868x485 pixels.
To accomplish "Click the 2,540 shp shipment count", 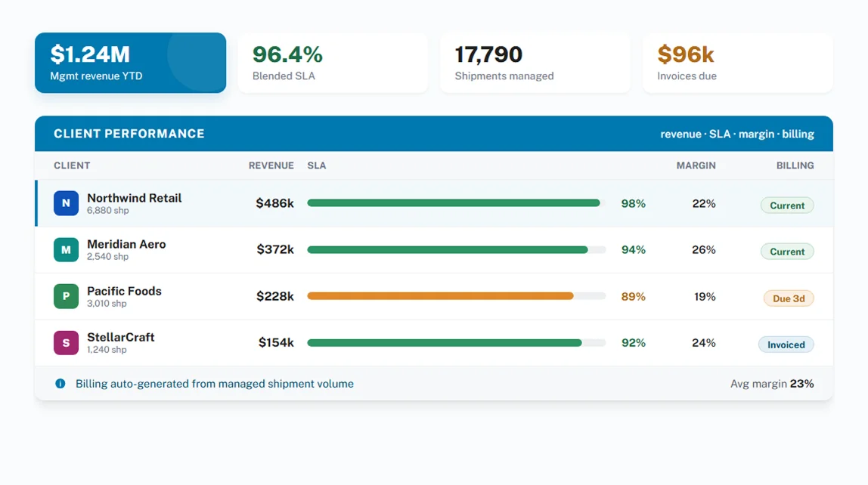I will tap(107, 257).
